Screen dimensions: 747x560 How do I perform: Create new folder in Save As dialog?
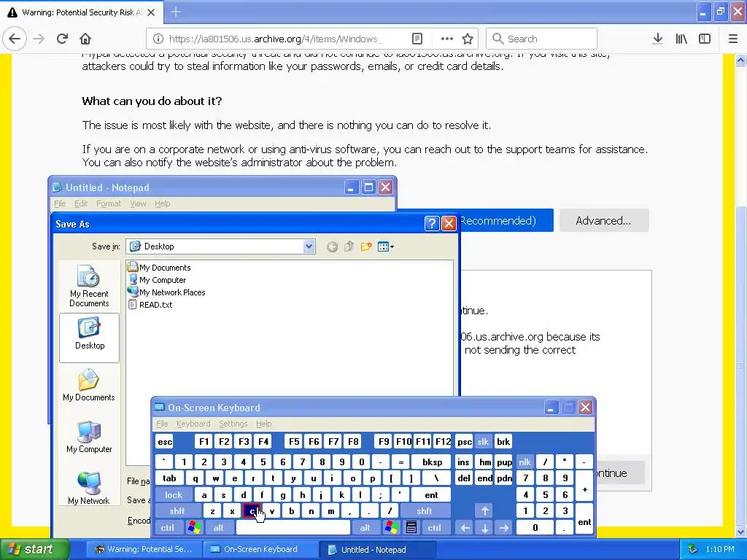coord(366,246)
